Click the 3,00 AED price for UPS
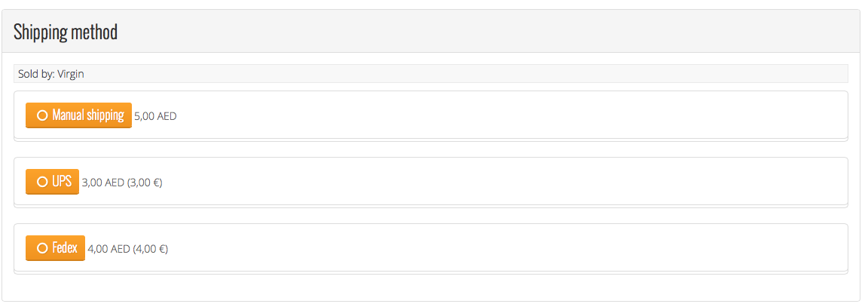 click(102, 183)
